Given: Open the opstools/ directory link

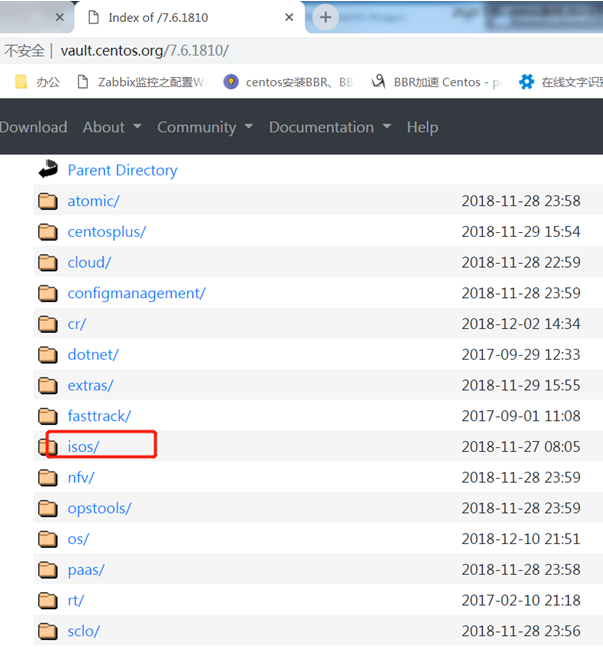Looking at the screenshot, I should (x=99, y=508).
